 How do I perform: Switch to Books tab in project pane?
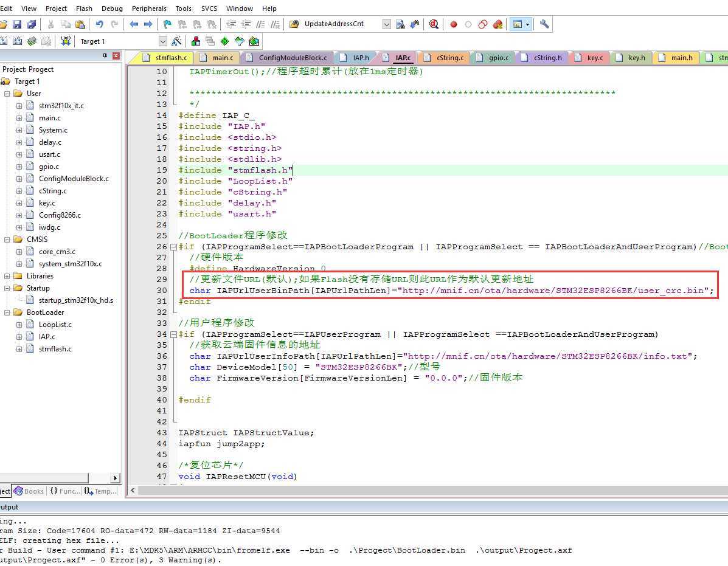(x=29, y=491)
